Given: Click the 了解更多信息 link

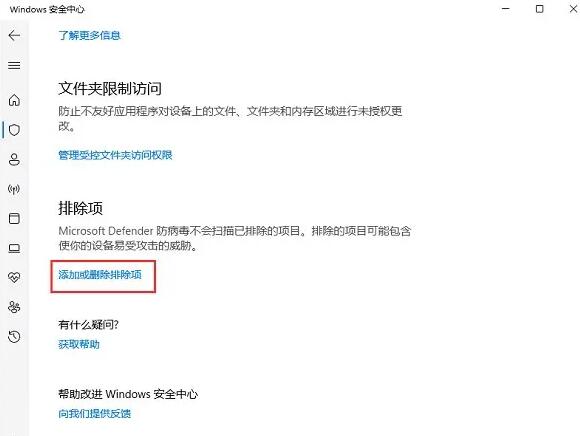Looking at the screenshot, I should point(90,36).
